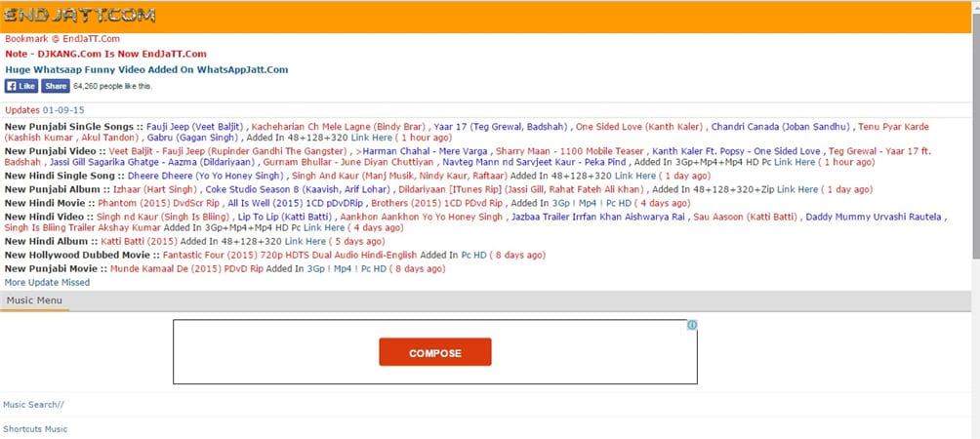Viewport: 980px width, 439px height.
Task: Click the Updates 01-09-15 heading
Action: 44,110
